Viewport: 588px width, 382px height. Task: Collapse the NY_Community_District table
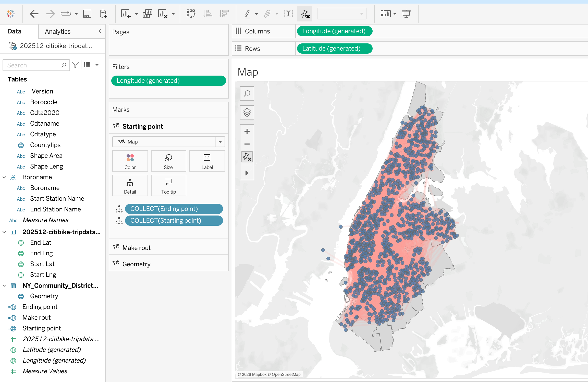point(4,285)
